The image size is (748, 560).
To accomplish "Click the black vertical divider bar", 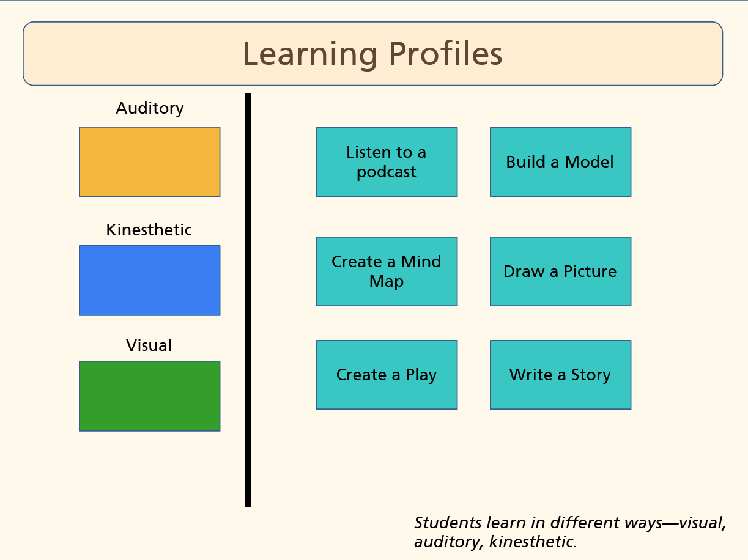I will coord(248,300).
